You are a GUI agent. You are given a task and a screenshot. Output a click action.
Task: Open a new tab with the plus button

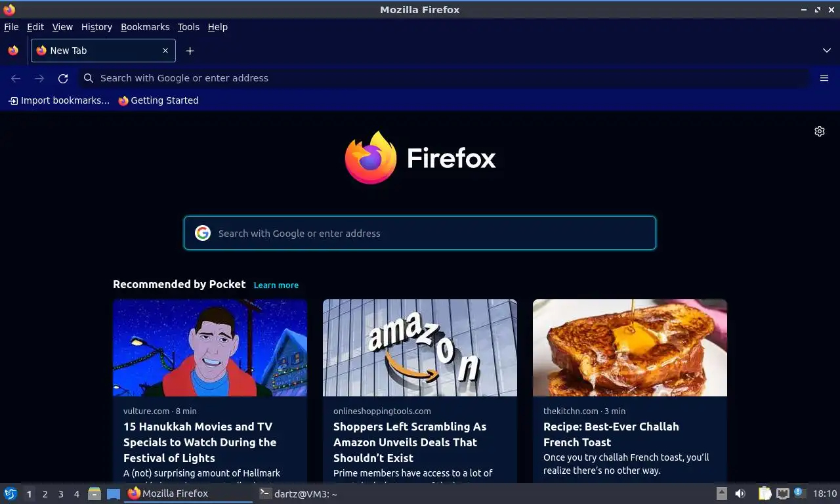click(x=190, y=51)
